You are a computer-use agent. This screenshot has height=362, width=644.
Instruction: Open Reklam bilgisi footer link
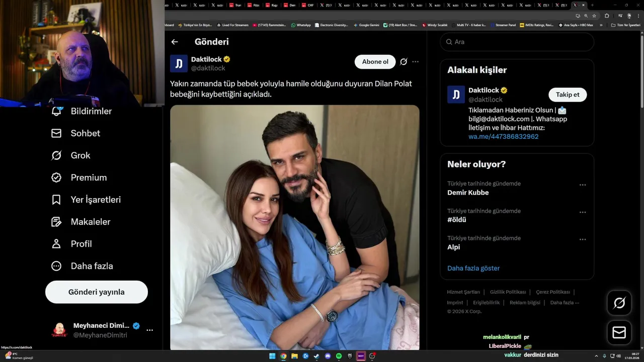coord(525,303)
